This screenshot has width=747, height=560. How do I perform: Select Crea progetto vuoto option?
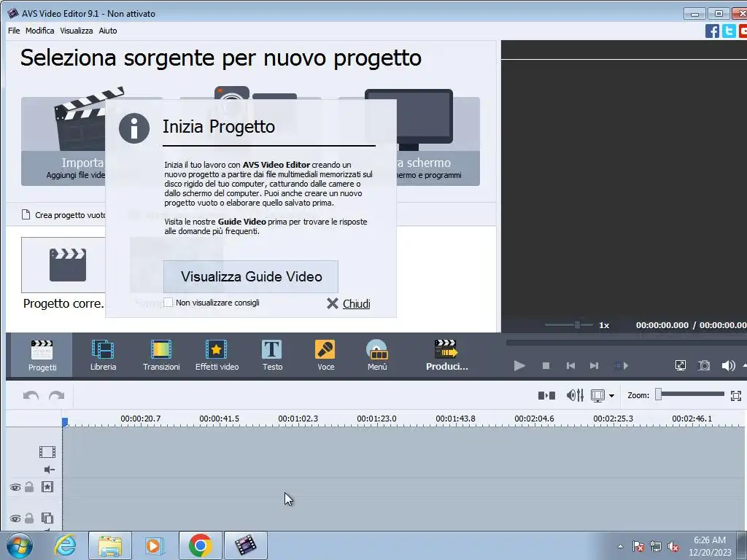click(x=64, y=215)
